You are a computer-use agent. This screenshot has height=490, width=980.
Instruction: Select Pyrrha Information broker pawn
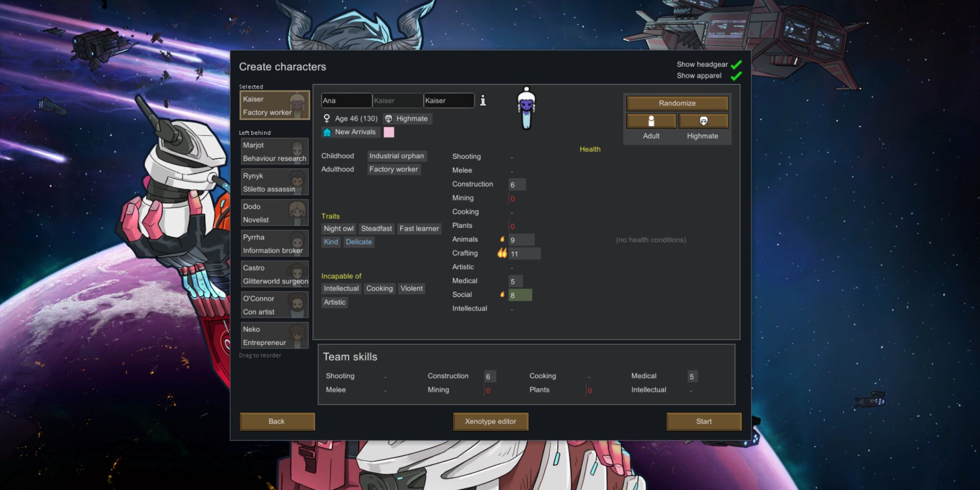tap(274, 244)
